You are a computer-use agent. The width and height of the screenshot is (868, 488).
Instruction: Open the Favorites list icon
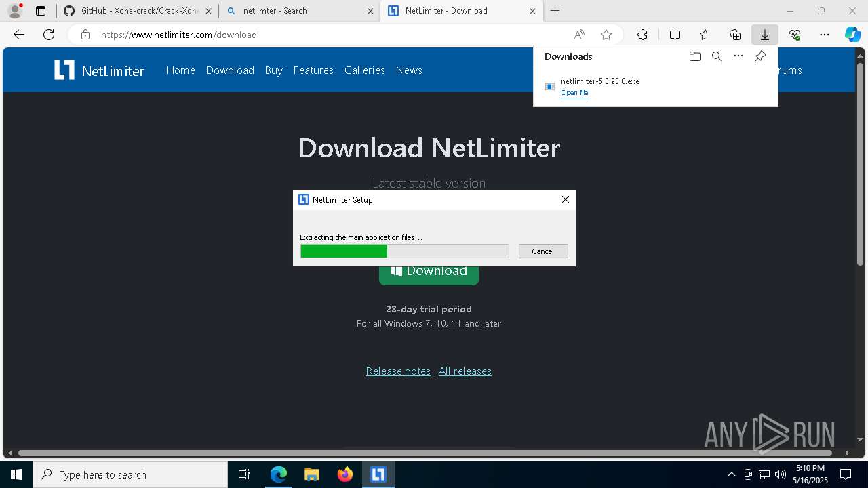pos(705,35)
